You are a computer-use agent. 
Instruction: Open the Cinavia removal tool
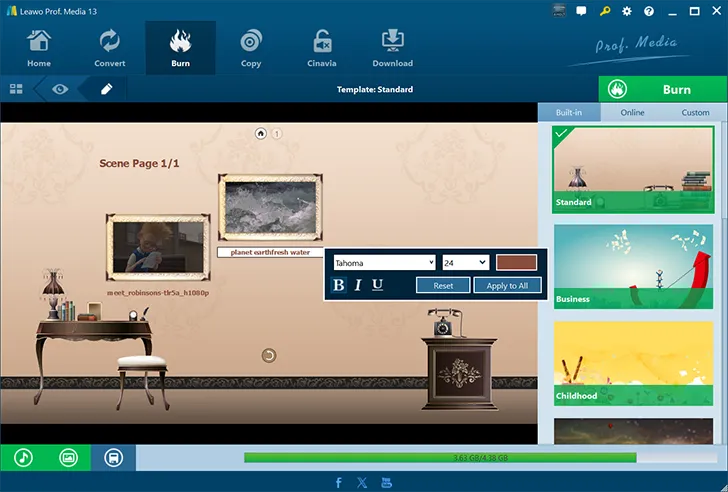coord(322,47)
